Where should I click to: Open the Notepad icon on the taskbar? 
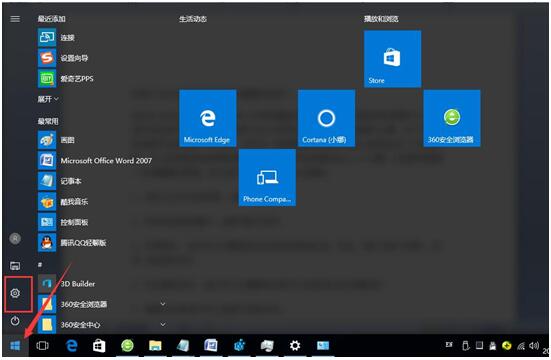[183, 346]
